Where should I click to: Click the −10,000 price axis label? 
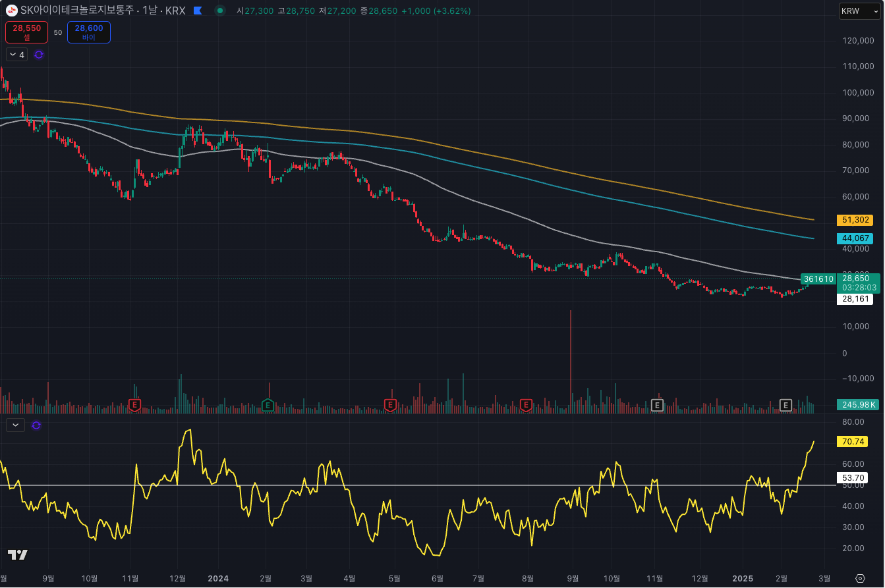857,379
